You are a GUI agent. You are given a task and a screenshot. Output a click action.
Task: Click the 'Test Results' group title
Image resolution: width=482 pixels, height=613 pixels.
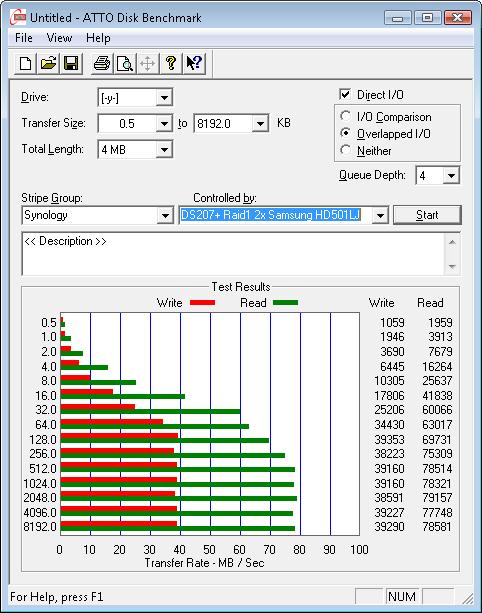tap(241, 287)
